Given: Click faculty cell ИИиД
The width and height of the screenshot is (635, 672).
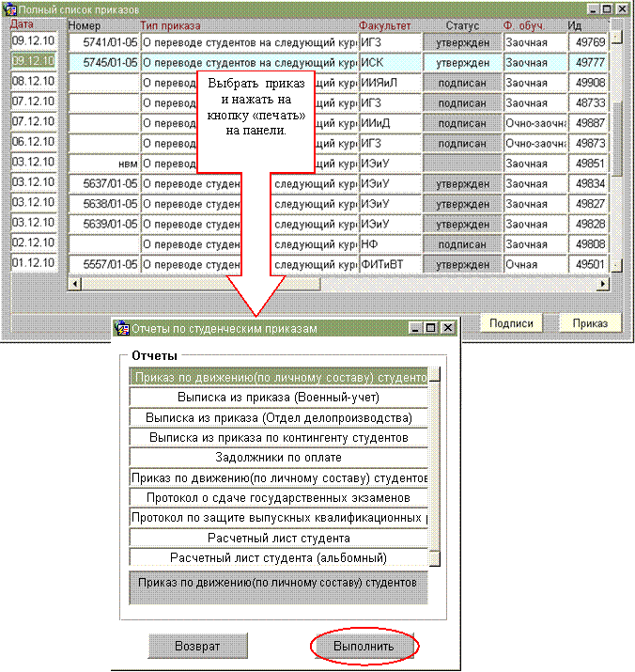Looking at the screenshot, I should point(391,123).
